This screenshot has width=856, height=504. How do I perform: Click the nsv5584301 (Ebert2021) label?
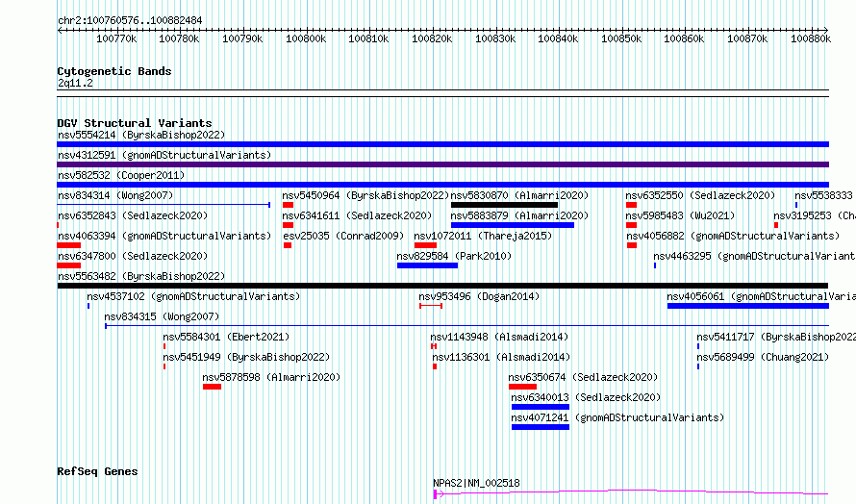click(227, 337)
